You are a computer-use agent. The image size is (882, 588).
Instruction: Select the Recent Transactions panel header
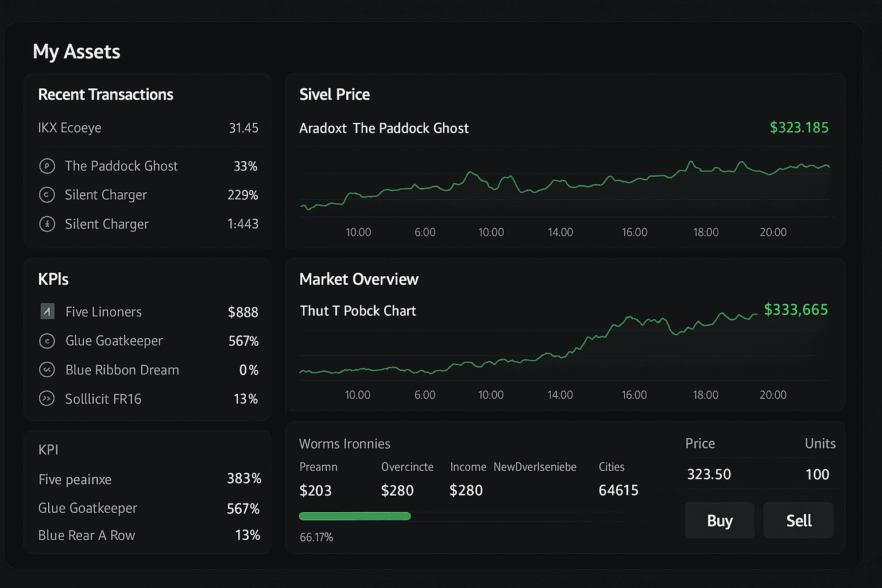pos(106,94)
